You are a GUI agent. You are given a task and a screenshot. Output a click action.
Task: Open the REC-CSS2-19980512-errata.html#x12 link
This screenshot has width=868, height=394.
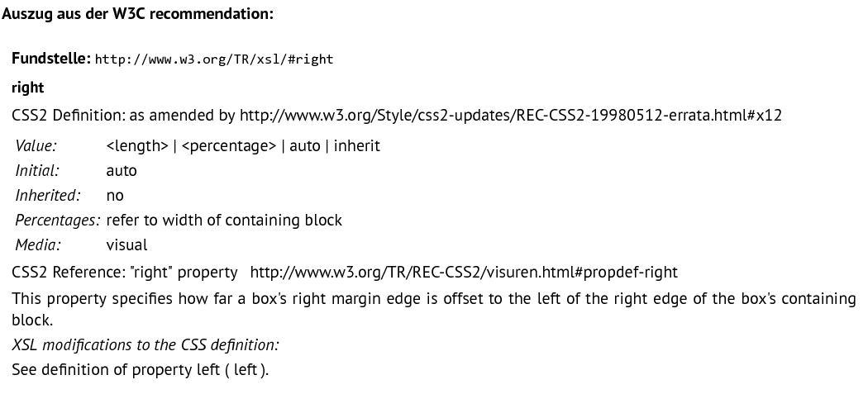(510, 116)
